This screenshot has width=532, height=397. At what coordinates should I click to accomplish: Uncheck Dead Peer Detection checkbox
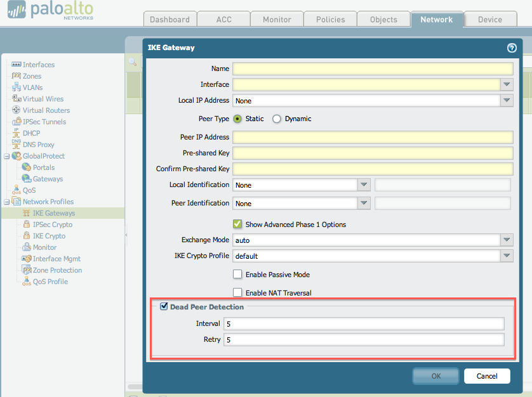(x=164, y=307)
